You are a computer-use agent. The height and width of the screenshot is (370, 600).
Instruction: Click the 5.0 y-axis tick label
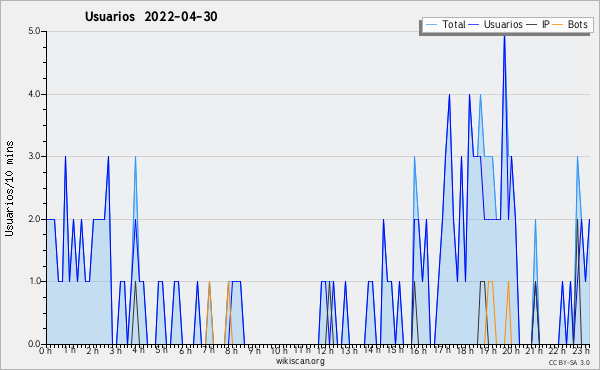tap(34, 31)
